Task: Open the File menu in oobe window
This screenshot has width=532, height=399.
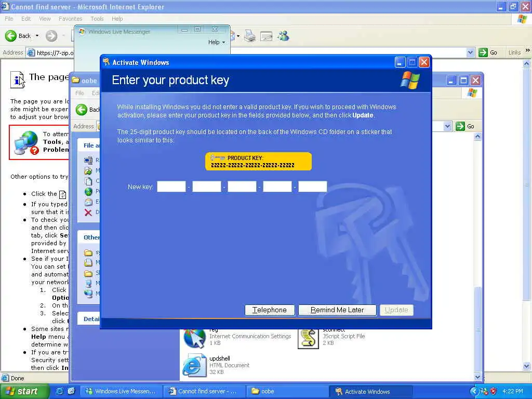Action: tap(79, 93)
